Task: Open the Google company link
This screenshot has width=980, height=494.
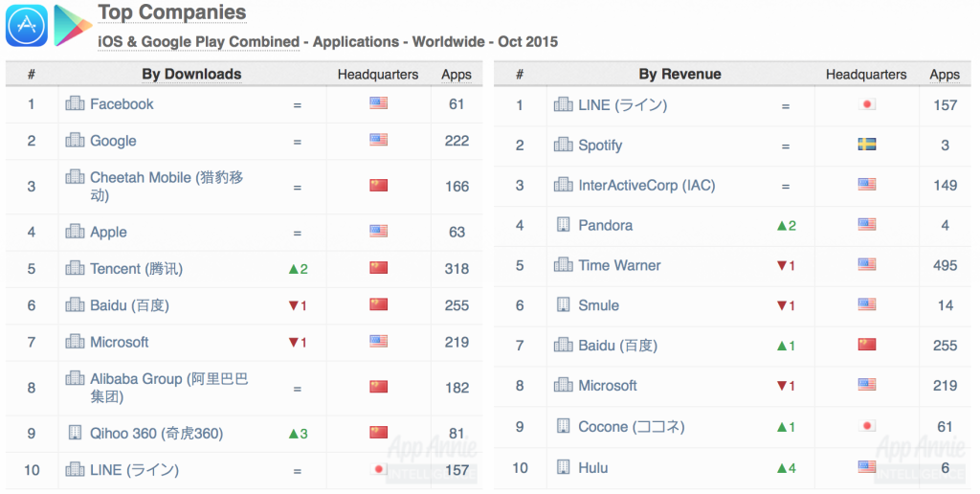Action: point(113,141)
